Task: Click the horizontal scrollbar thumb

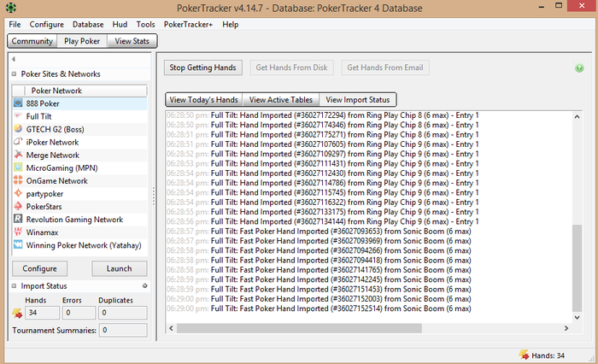Action: click(x=299, y=328)
